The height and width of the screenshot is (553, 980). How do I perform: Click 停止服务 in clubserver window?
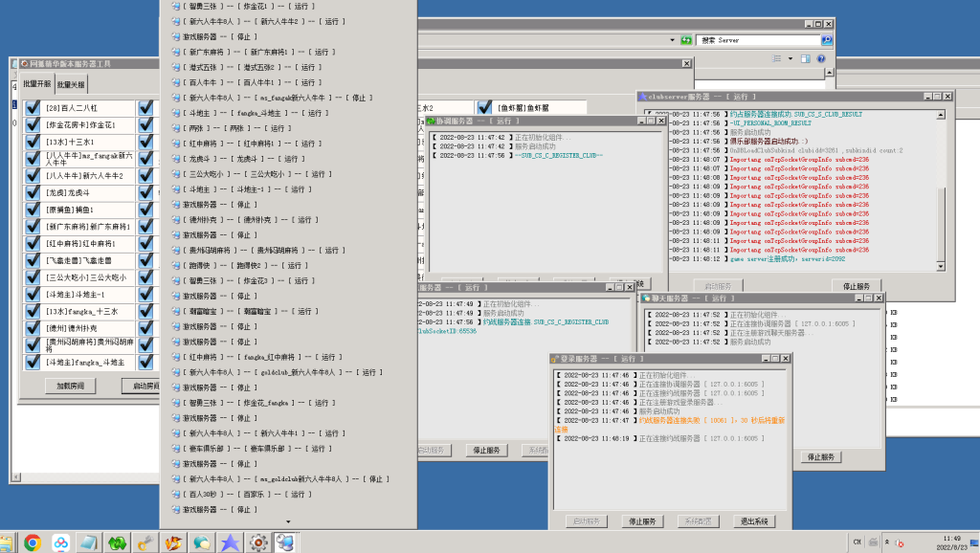[x=856, y=285]
